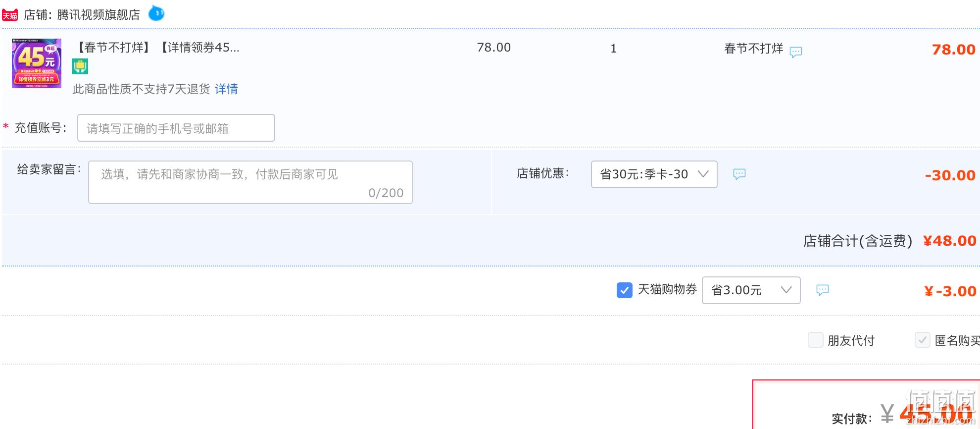Focus the 给卖家留言 message box
Screen dimensions: 980x429
(250, 182)
